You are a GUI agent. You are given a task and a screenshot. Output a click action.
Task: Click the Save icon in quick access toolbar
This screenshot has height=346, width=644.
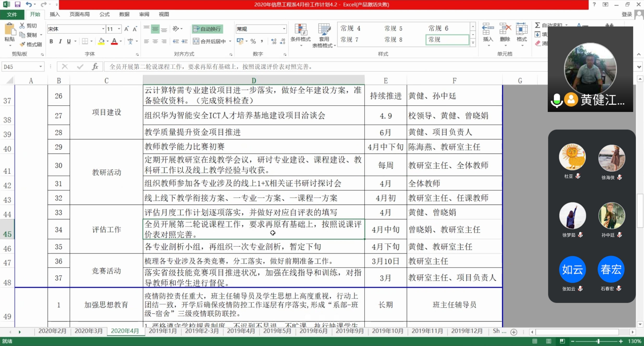[x=17, y=4]
